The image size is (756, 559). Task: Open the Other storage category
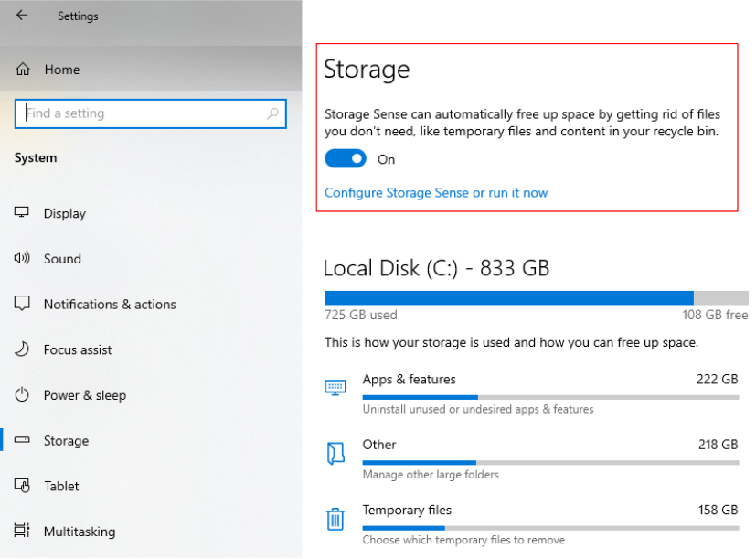tap(379, 446)
